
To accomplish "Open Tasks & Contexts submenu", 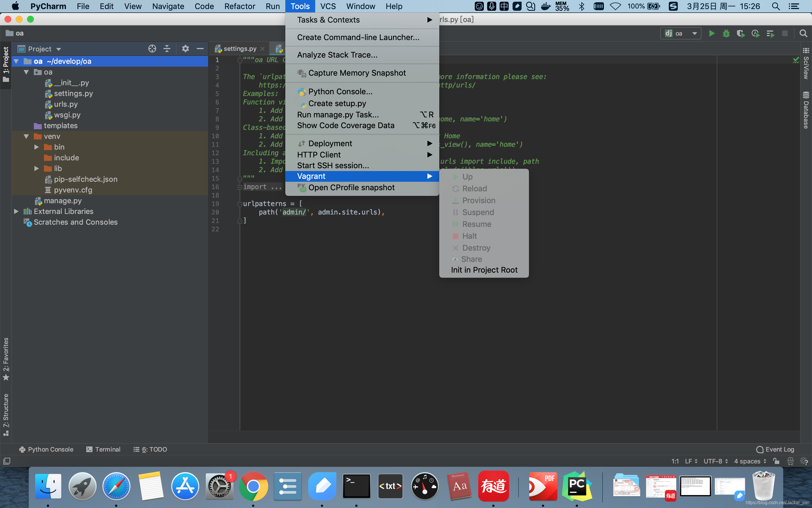I will pos(362,20).
